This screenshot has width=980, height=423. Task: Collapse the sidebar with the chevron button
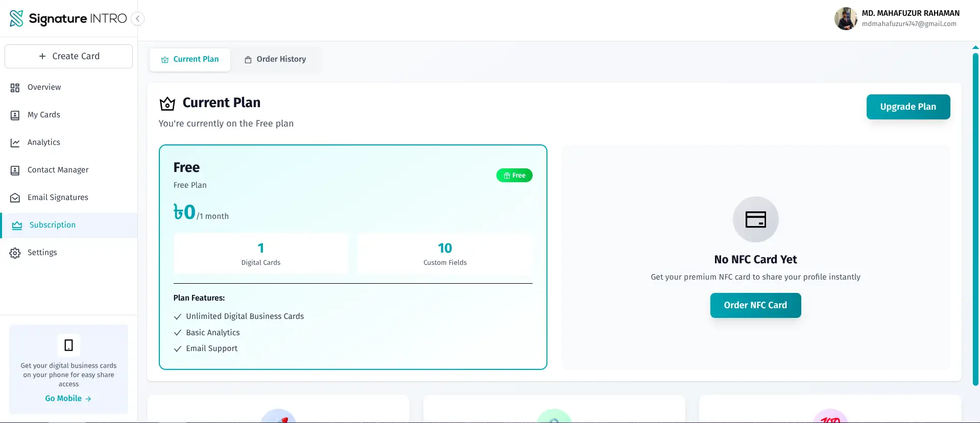tap(137, 19)
